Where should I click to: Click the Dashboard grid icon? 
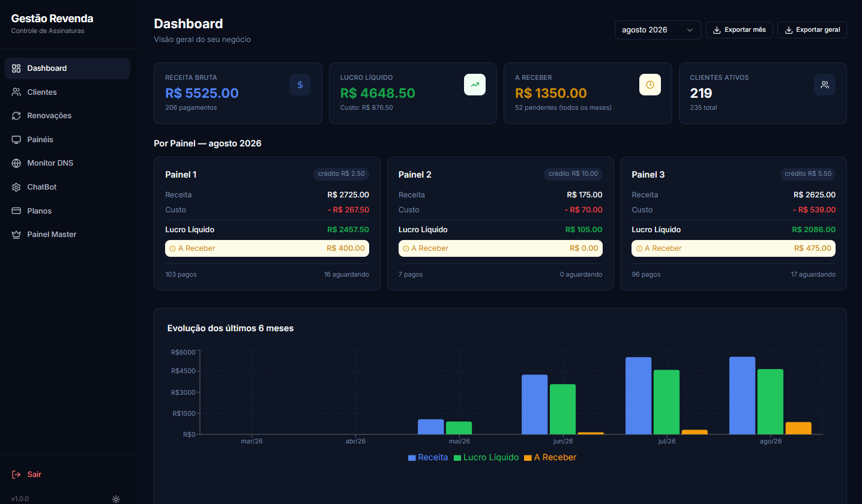[16, 68]
